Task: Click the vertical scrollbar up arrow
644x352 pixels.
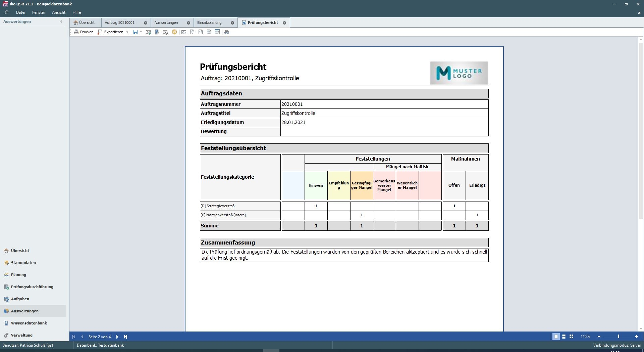Action: click(x=641, y=40)
